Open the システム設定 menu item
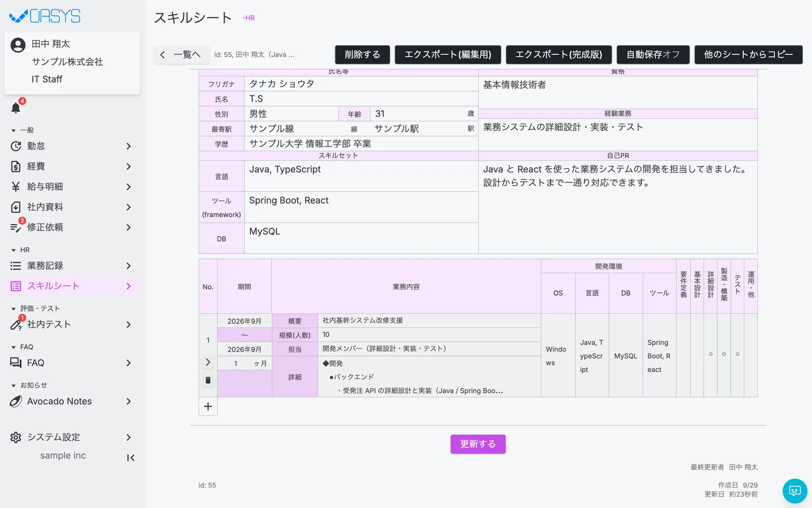Viewport: 812px width, 508px height. [72, 437]
